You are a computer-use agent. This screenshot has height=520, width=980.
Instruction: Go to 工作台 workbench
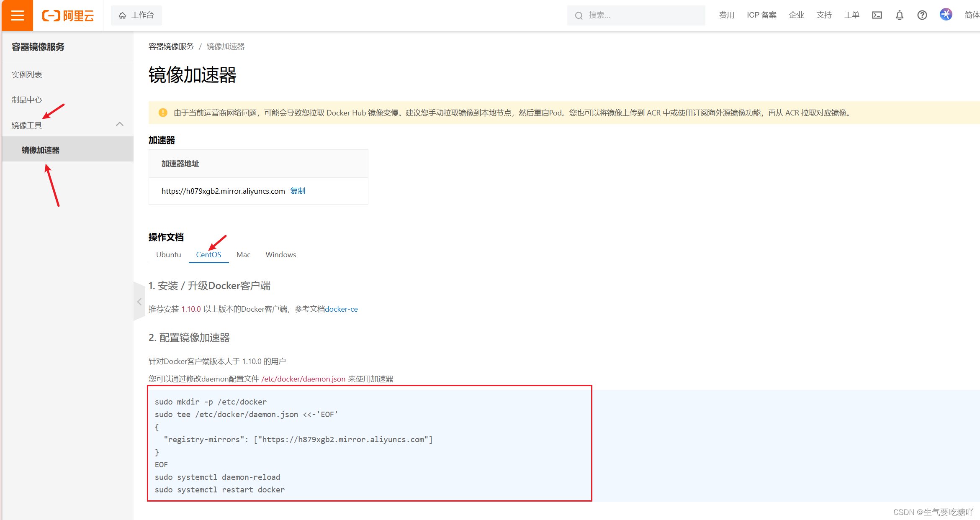click(136, 15)
